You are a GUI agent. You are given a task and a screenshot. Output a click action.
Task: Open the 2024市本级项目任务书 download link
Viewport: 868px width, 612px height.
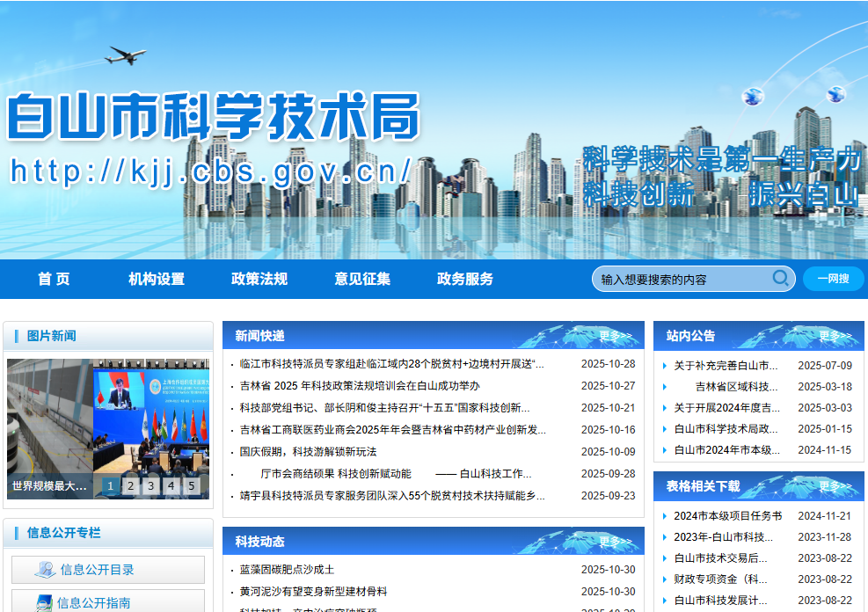click(x=727, y=516)
